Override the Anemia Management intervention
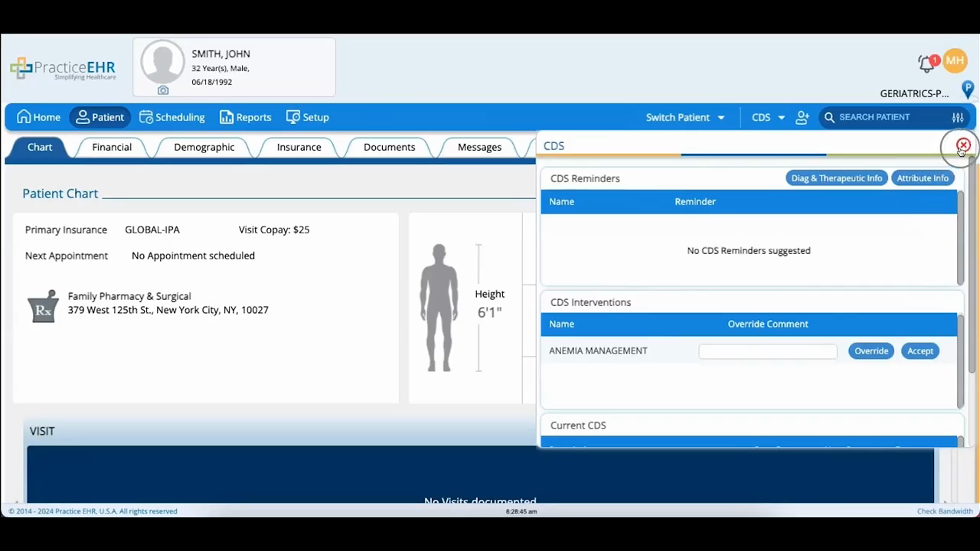This screenshot has width=980, height=551. coord(871,351)
